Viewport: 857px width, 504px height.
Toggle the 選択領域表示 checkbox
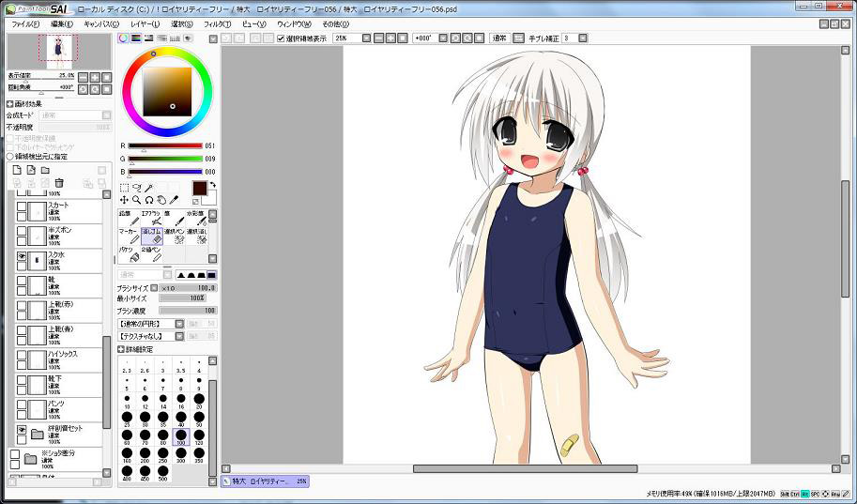pos(282,38)
